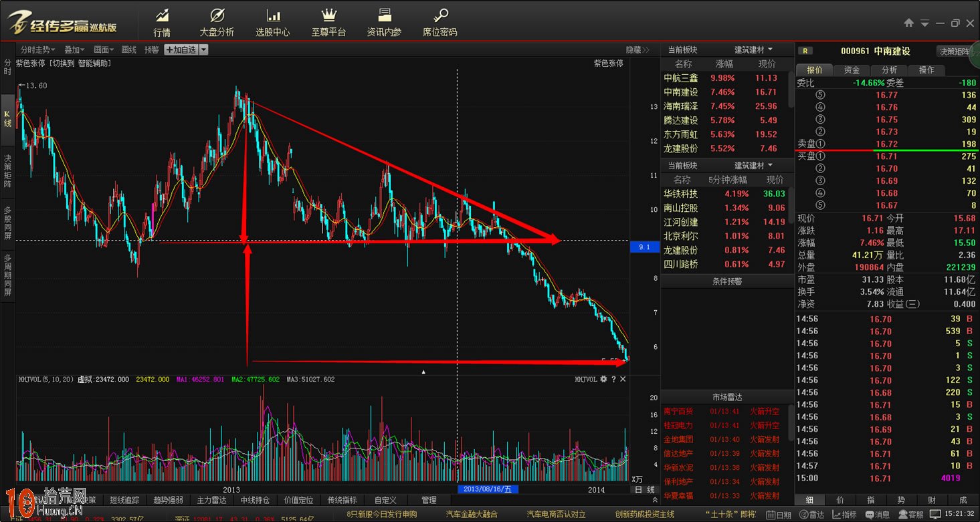Screen dimensions: 980x522
Task: Select the 细 detail tab at bottom
Action: [x=809, y=499]
